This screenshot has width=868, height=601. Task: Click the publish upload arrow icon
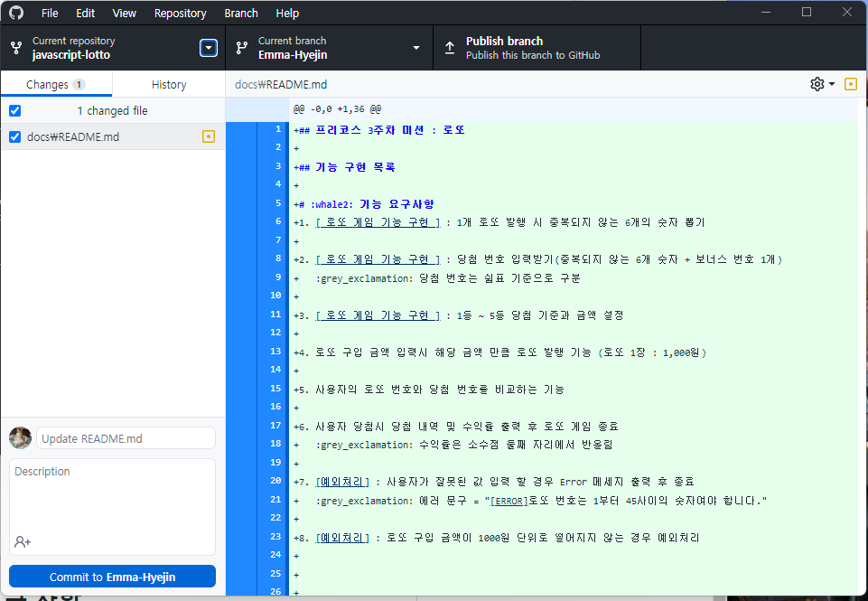450,48
